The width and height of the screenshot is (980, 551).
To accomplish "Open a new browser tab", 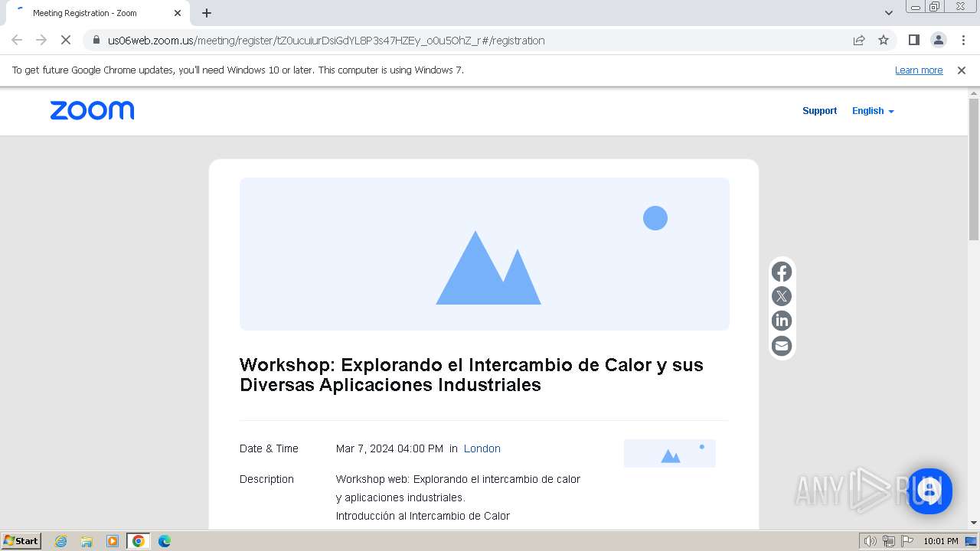I will (x=207, y=13).
